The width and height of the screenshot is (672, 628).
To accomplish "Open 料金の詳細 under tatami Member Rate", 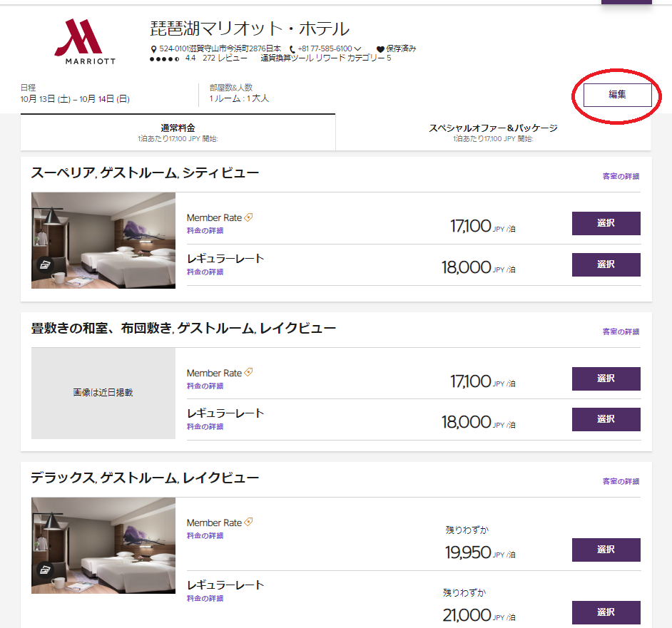I will point(205,386).
